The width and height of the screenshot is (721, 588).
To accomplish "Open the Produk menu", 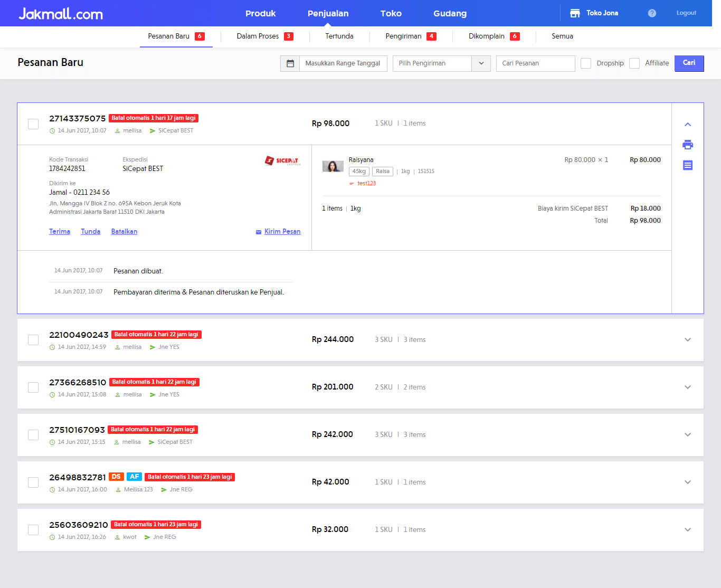I will point(261,14).
